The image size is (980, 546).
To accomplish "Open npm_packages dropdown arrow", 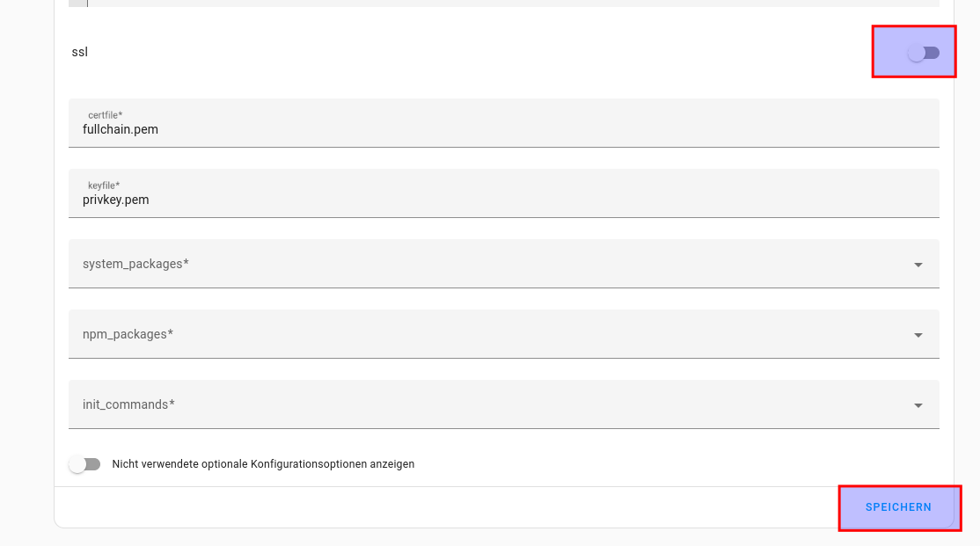I will tap(918, 335).
